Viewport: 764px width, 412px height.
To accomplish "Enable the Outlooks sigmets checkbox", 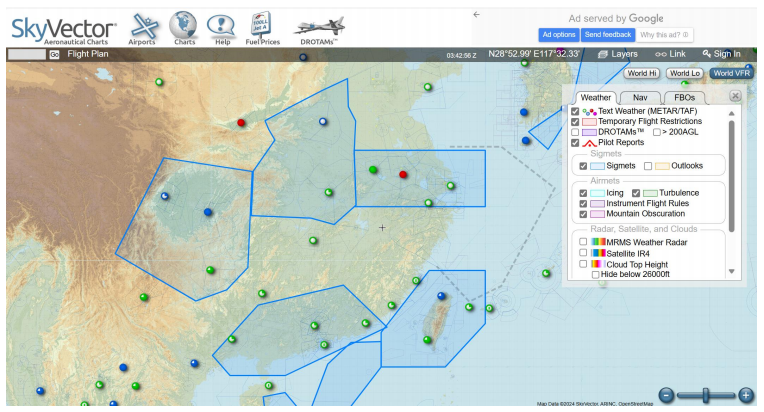I will (648, 166).
